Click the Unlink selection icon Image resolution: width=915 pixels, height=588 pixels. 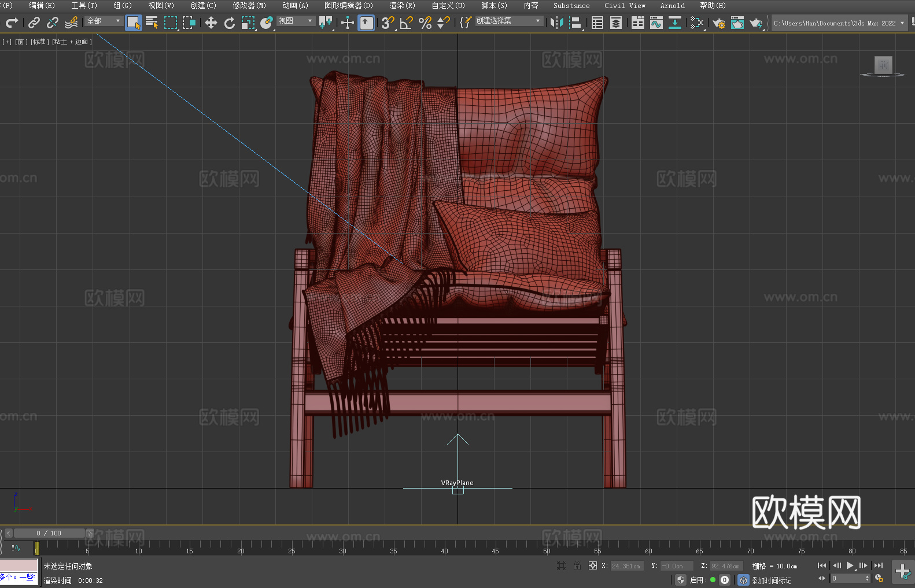pos(53,23)
